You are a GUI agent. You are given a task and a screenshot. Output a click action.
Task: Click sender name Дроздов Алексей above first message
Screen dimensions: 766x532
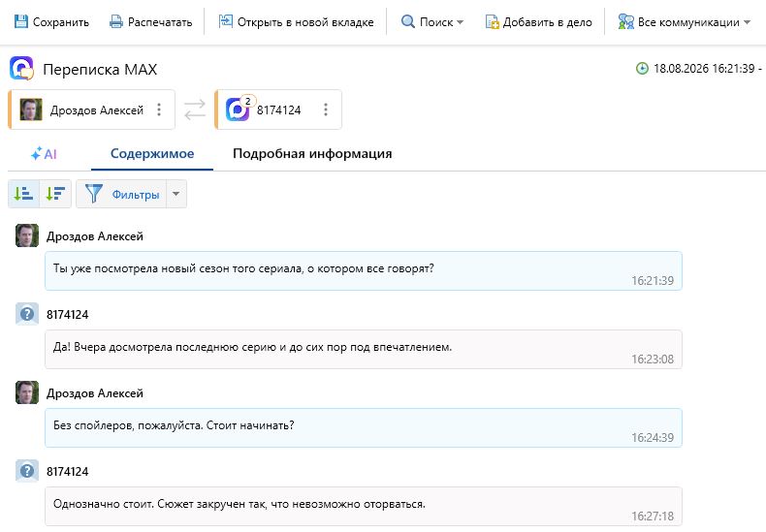[95, 236]
